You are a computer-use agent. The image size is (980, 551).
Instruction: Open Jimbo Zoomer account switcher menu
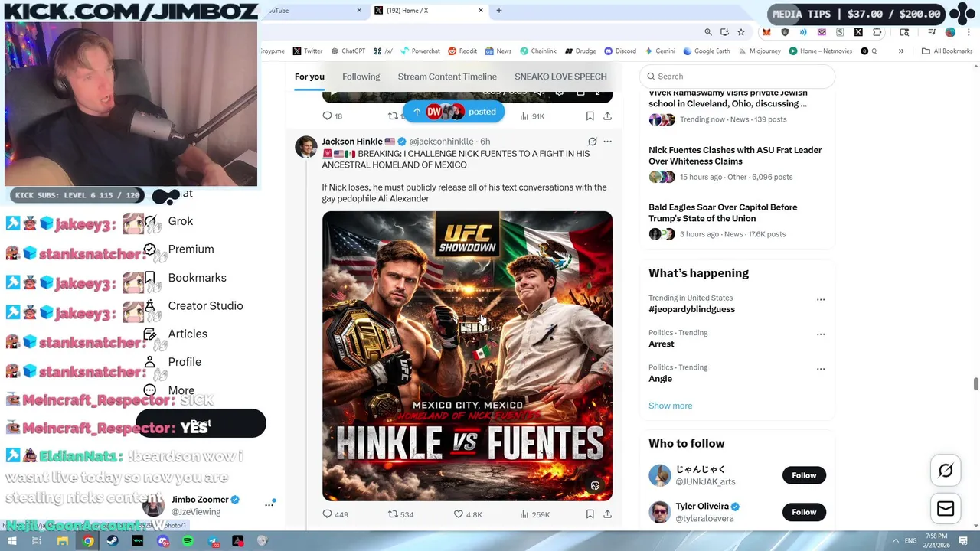(x=269, y=505)
